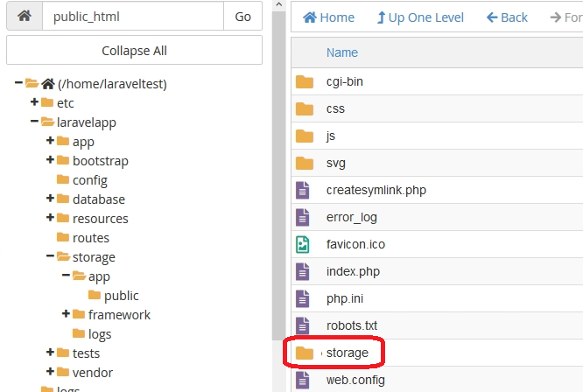Click the cgi-bin folder icon
The width and height of the screenshot is (583, 392).
pyautogui.click(x=305, y=81)
